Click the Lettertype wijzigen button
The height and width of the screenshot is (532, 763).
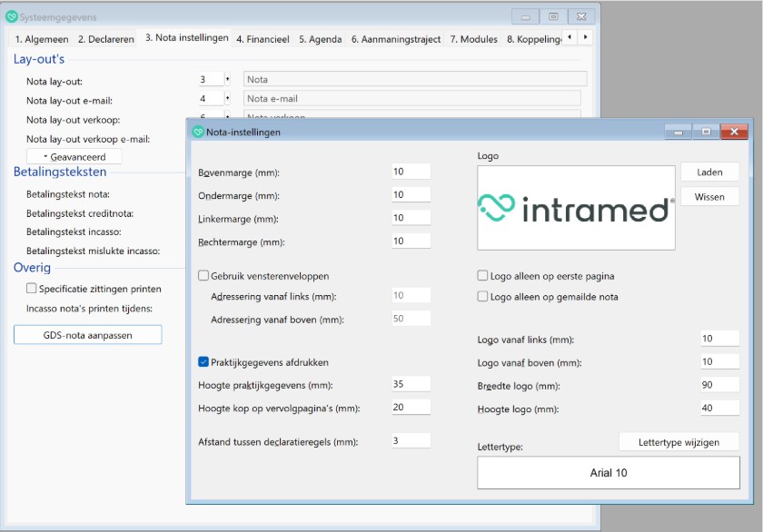(x=679, y=442)
